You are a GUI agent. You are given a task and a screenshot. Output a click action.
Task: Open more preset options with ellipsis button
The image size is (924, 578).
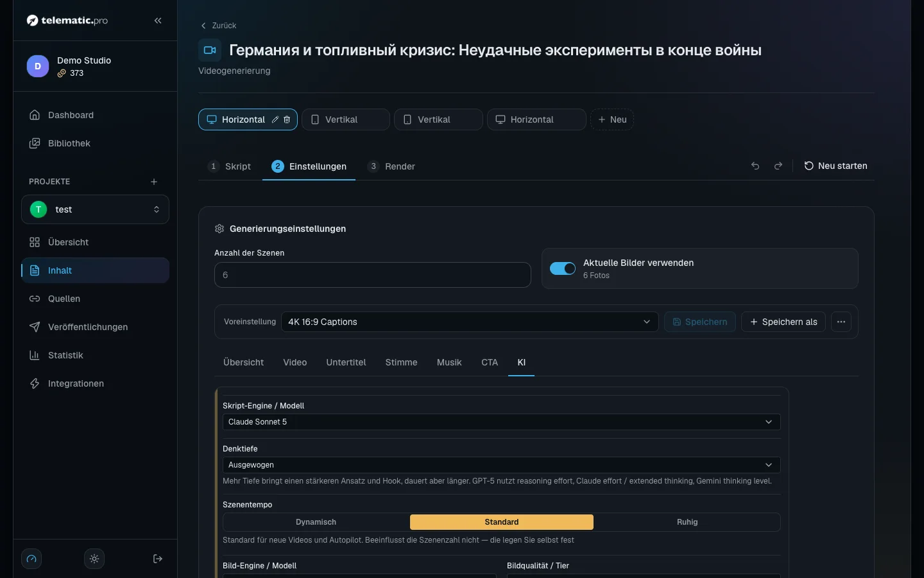pos(841,322)
